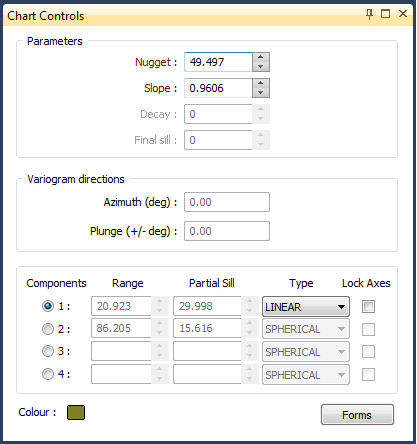Click into the Slope value field
The image size is (417, 444).
[218, 88]
